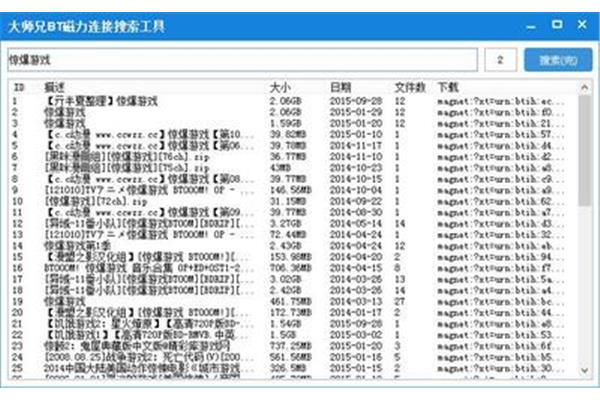This screenshot has height=400, width=600.
Task: Click the 72.44MB size cell
Action: [288, 234]
